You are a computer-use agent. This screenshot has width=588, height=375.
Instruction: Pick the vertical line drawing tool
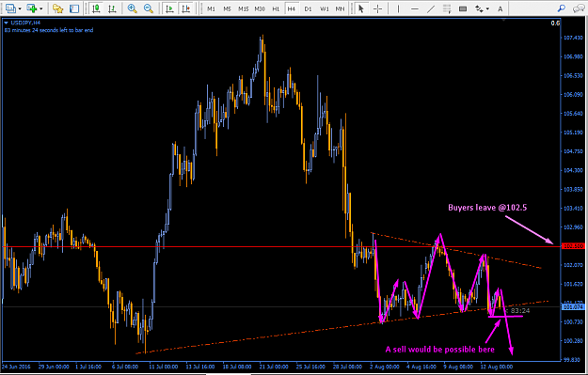tap(398, 8)
